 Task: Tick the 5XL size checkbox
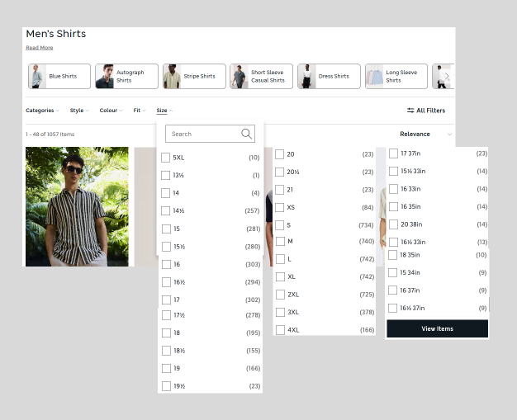[x=166, y=158]
